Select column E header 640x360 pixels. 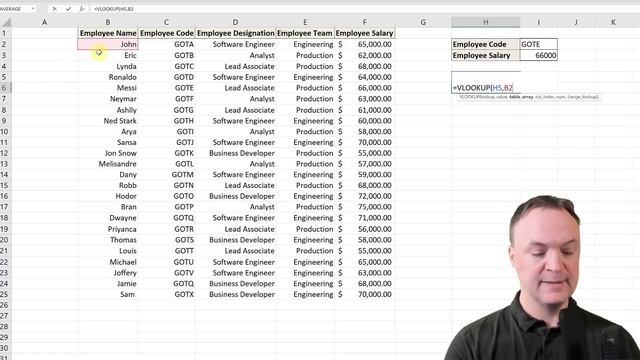pyautogui.click(x=305, y=22)
